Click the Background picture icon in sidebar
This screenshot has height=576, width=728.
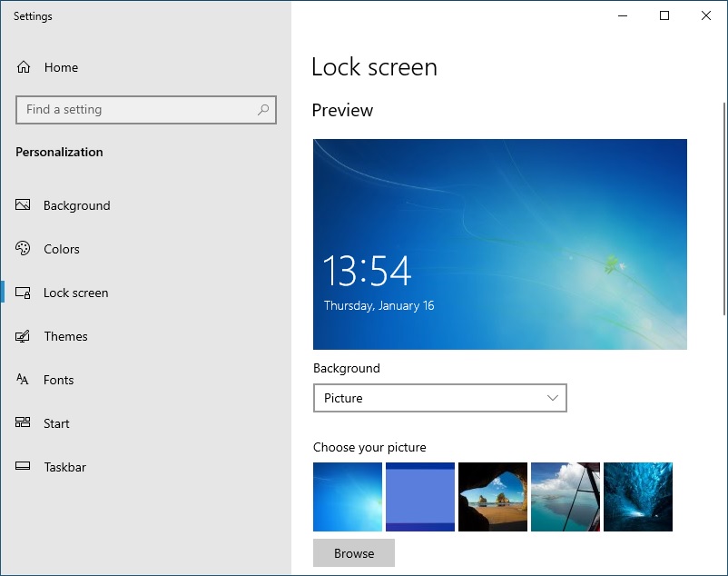click(23, 204)
